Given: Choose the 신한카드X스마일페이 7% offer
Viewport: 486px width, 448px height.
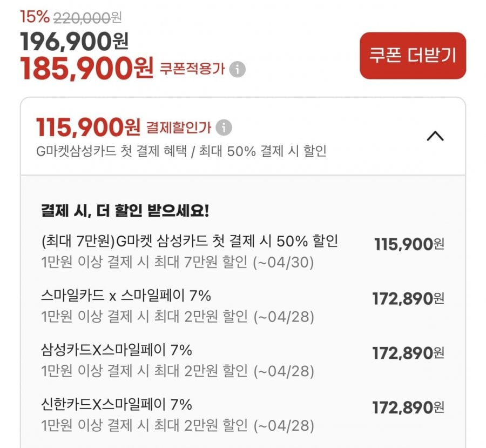Looking at the screenshot, I should click(117, 404).
